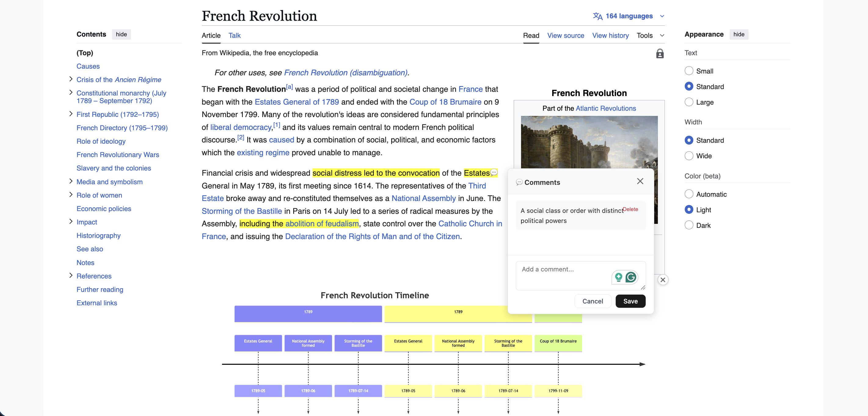
Task: Click the languages translate icon
Action: click(x=597, y=16)
